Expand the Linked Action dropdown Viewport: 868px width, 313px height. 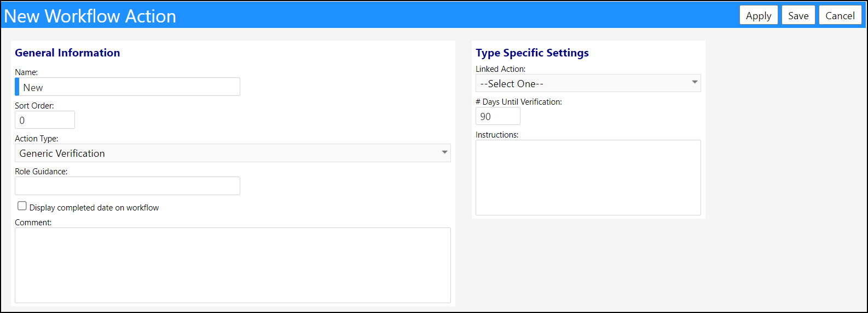[588, 83]
